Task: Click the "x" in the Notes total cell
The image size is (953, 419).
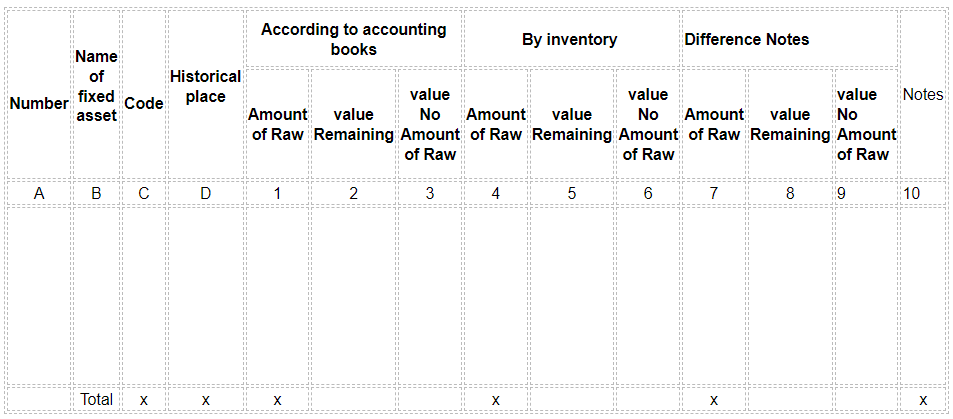Action: pos(923,400)
